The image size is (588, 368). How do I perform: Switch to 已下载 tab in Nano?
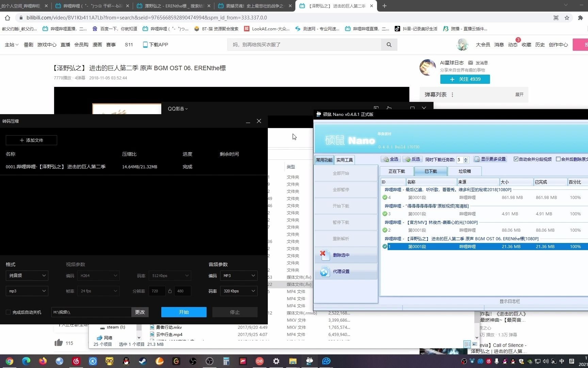430,171
